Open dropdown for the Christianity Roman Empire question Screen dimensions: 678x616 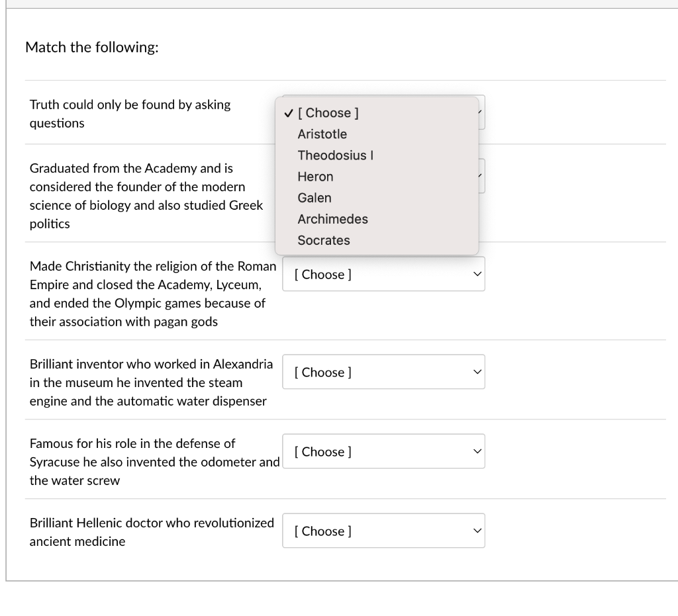pyautogui.click(x=383, y=274)
